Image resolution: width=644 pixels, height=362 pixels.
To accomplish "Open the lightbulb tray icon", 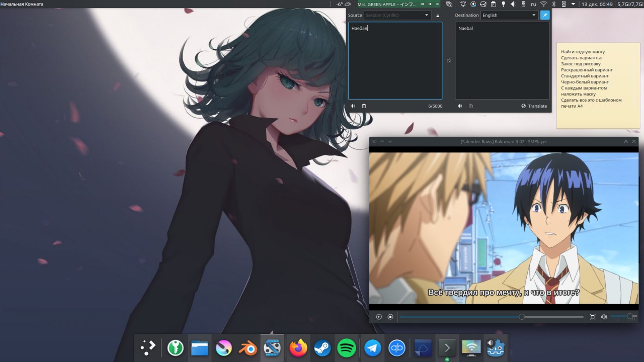I will [x=503, y=4].
